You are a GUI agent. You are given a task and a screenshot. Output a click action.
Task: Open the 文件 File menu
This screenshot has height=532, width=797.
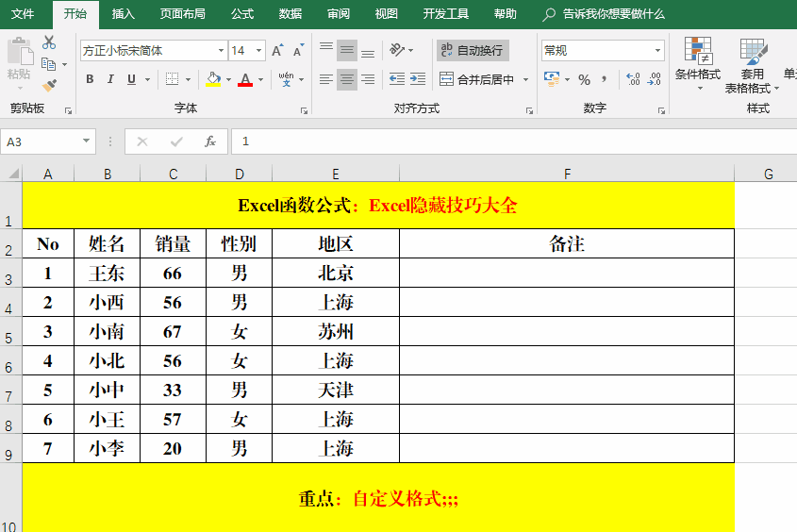[x=23, y=14]
